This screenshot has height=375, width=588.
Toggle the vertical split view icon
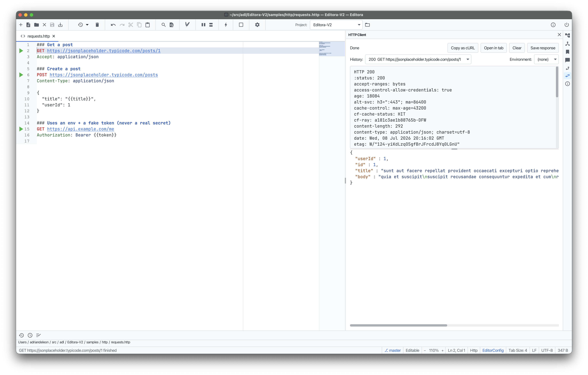[x=203, y=25]
